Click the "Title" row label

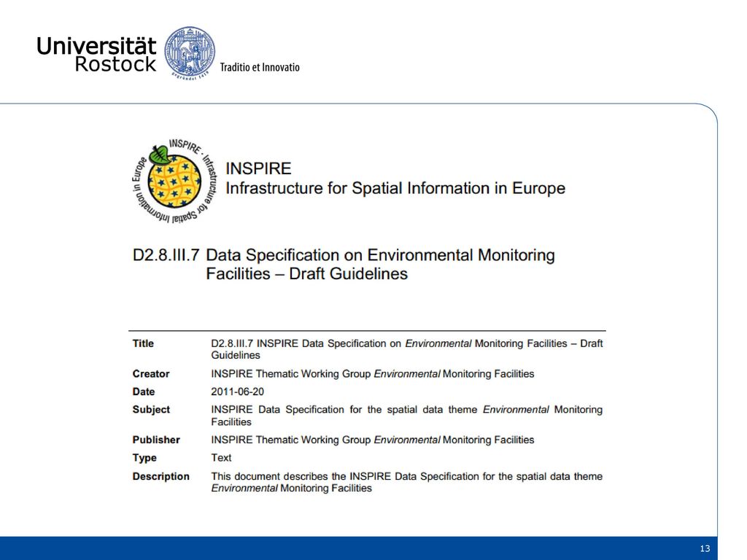143,343
